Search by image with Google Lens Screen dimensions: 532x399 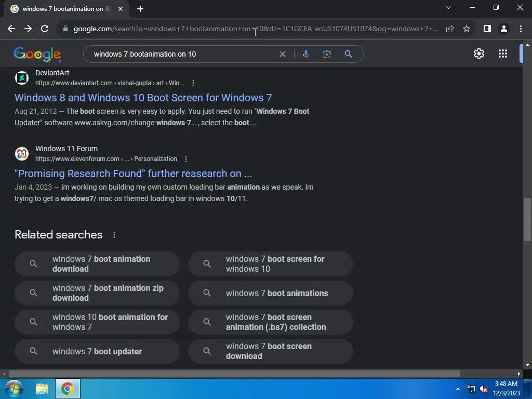click(327, 54)
